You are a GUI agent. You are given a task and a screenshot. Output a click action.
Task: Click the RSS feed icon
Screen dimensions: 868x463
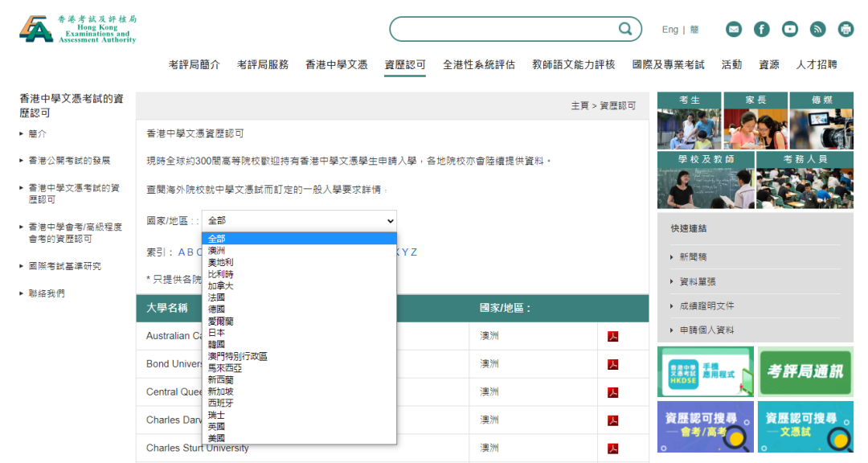click(x=818, y=29)
